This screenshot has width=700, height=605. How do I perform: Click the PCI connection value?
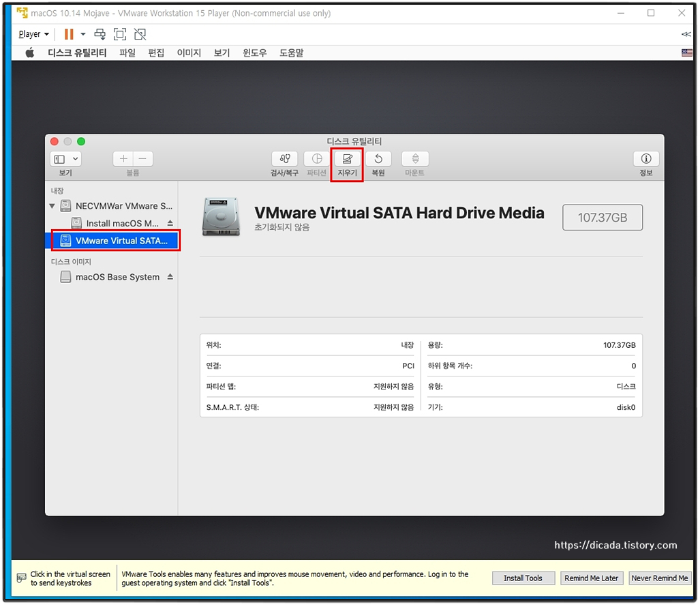point(408,366)
